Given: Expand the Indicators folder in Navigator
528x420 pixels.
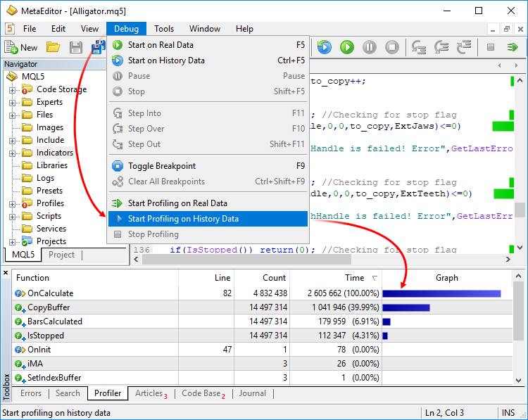Looking at the screenshot, I should point(12,153).
